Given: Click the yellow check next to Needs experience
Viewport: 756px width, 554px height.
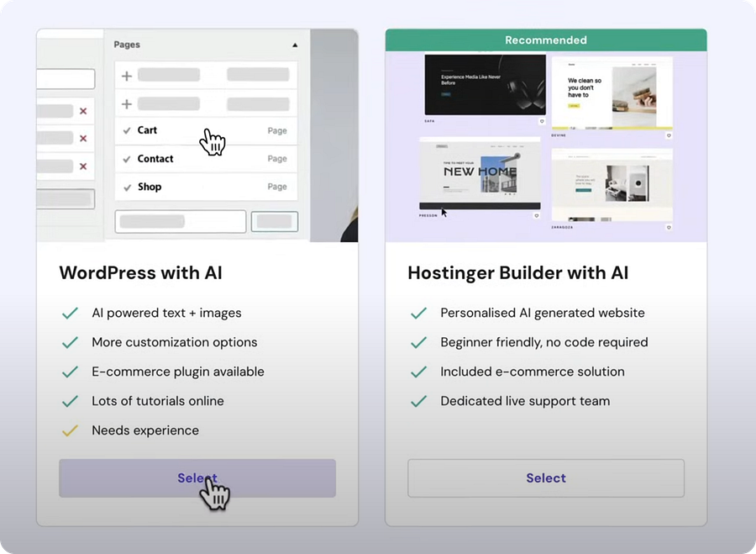Looking at the screenshot, I should coord(70,430).
